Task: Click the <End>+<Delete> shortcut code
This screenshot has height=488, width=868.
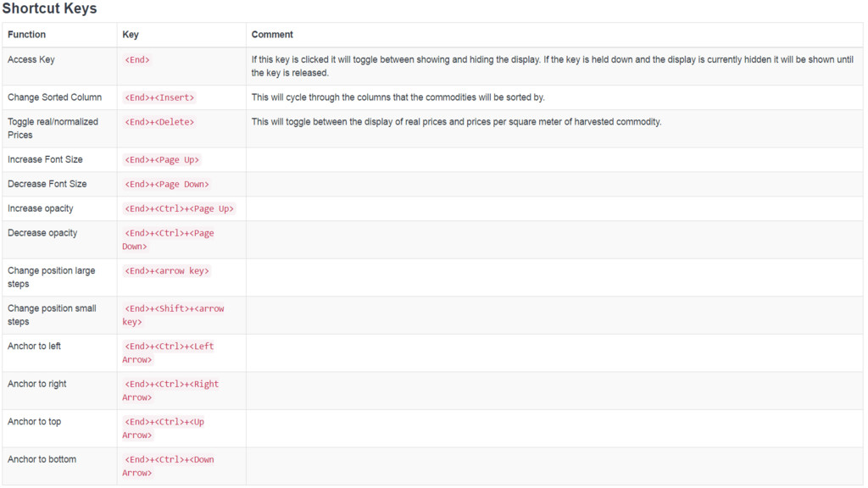Action: (x=159, y=122)
